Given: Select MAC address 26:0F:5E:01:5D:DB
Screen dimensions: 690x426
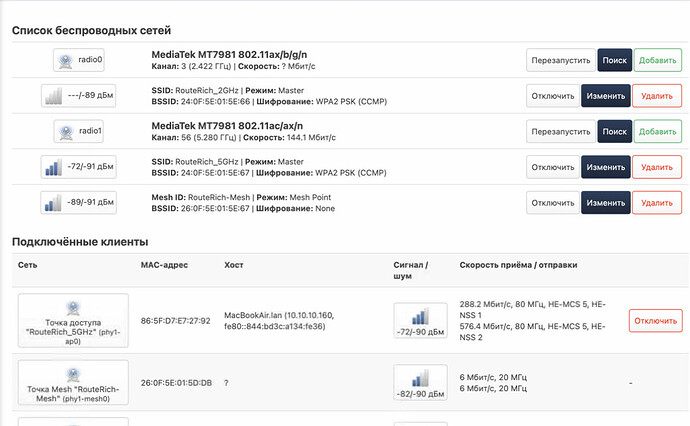Looking at the screenshot, I should (176, 383).
